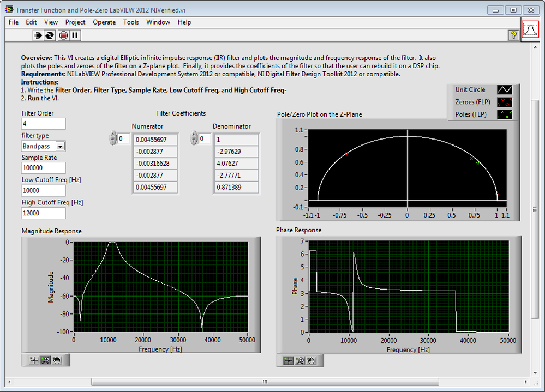
Task: Open the Edit menu
Action: [31, 22]
